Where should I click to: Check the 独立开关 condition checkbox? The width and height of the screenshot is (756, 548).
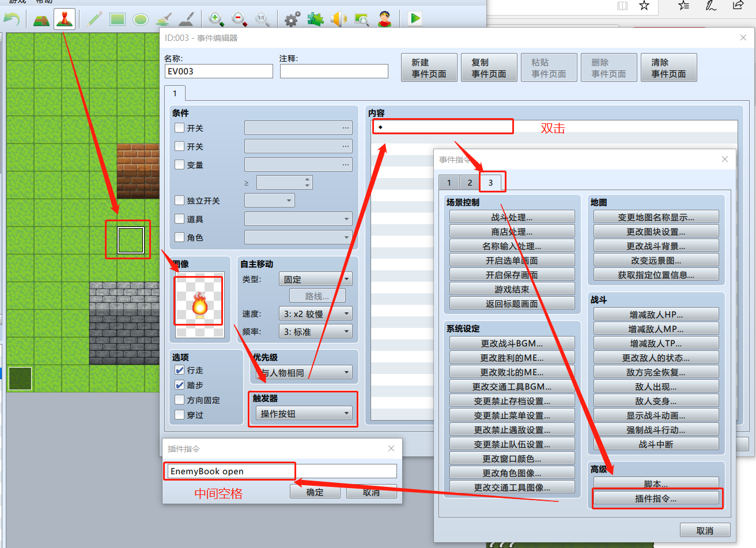click(179, 200)
